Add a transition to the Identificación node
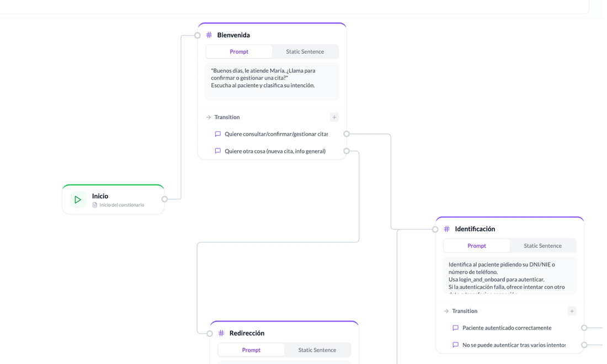 tap(572, 311)
